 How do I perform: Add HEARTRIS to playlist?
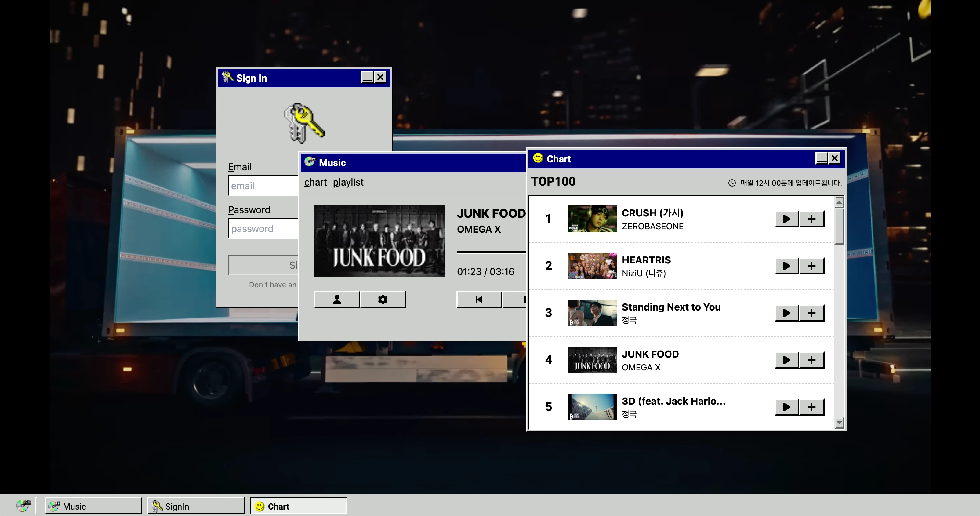[811, 266]
